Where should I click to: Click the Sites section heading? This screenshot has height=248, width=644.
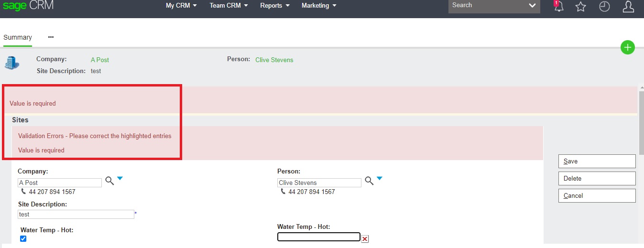coord(20,120)
